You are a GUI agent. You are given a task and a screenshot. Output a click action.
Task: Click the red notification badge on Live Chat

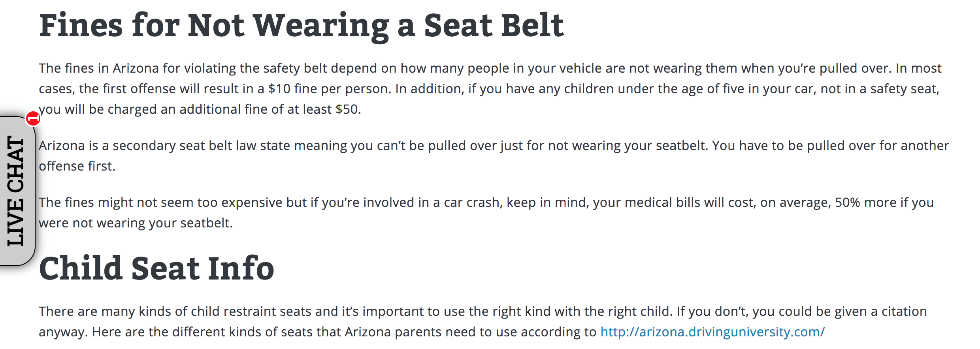coord(33,118)
